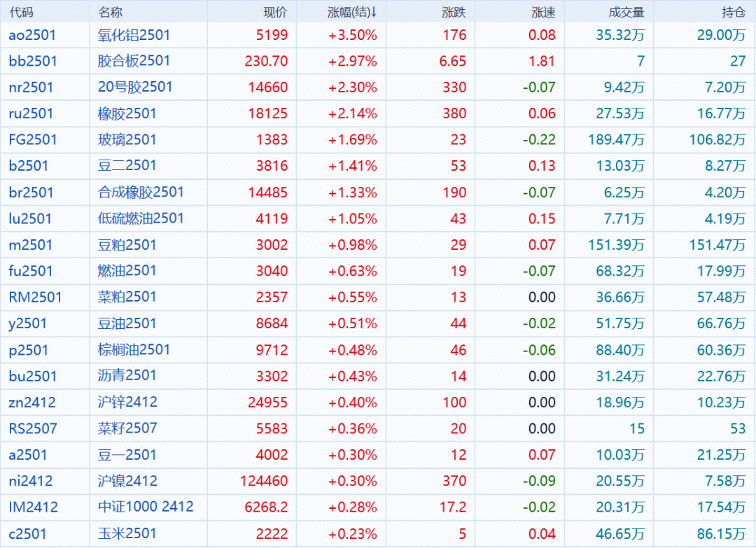This screenshot has width=756, height=548.
Task: Open contract 低硫燃油2501
Action: 141,218
